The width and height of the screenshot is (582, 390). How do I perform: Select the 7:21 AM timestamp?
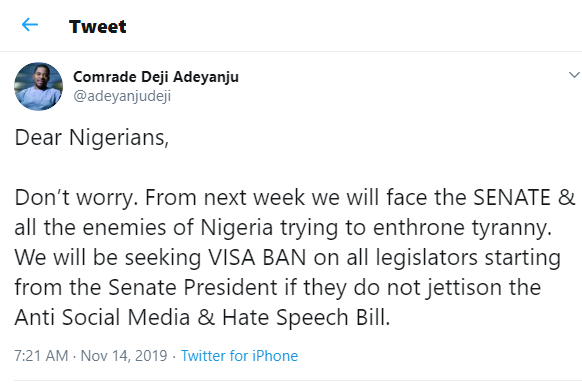tap(41, 356)
